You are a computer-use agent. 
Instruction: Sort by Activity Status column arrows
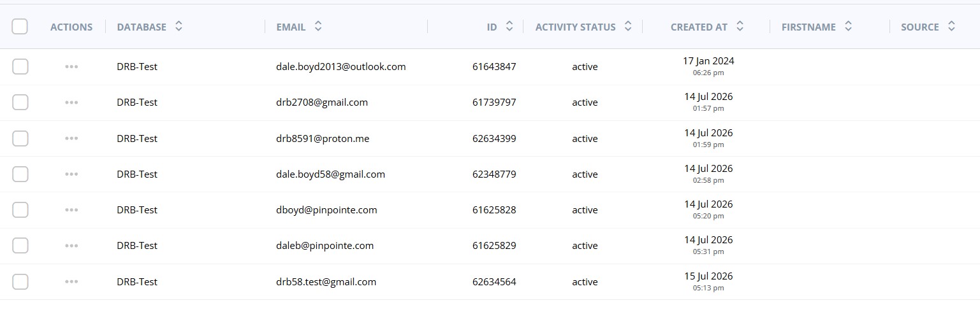[x=628, y=27]
